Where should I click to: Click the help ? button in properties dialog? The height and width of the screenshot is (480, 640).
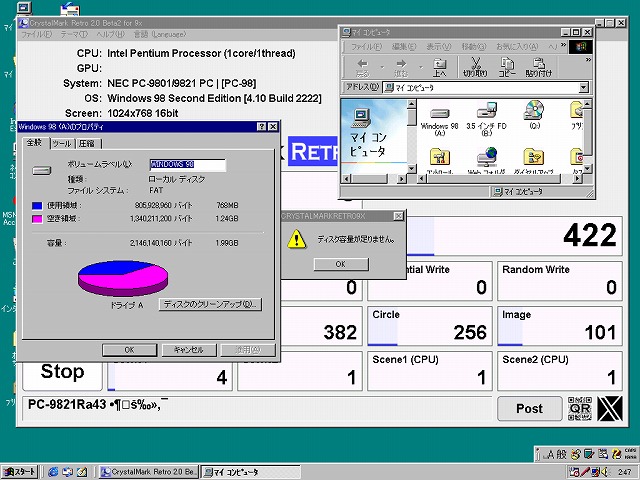point(262,127)
